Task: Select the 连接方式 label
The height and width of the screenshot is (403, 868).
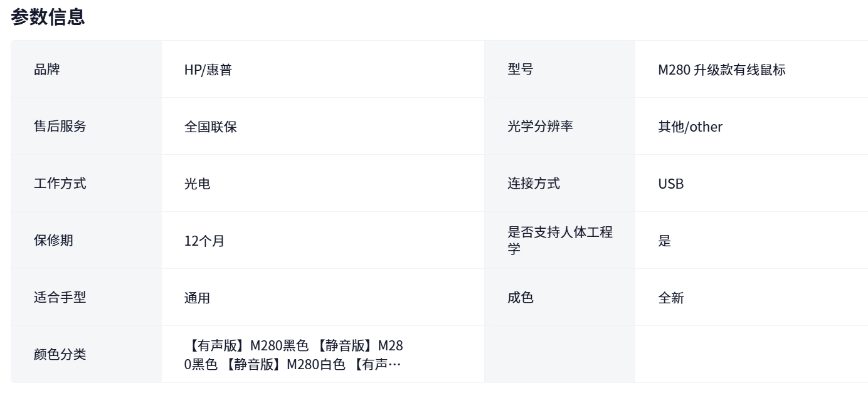Action: pyautogui.click(x=533, y=184)
